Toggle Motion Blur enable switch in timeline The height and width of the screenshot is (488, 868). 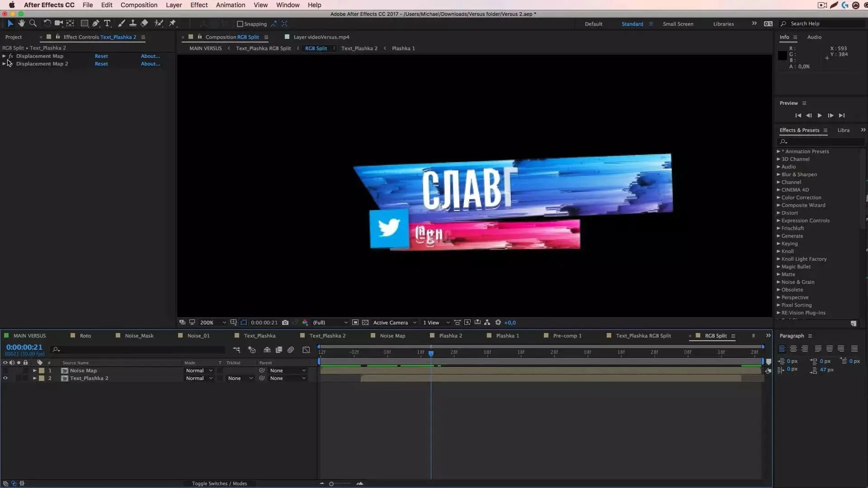[x=291, y=350]
